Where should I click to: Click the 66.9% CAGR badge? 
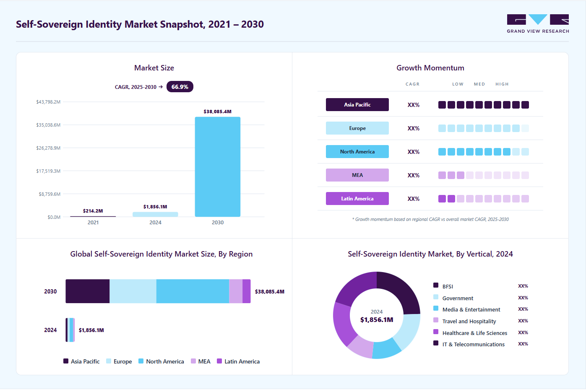[x=180, y=87]
